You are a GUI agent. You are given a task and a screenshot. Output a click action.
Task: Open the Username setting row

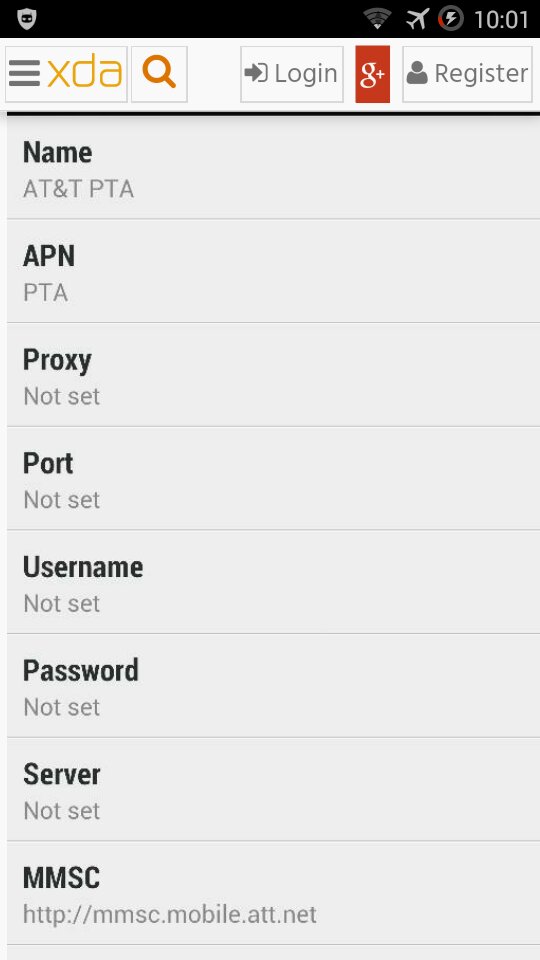(273, 582)
